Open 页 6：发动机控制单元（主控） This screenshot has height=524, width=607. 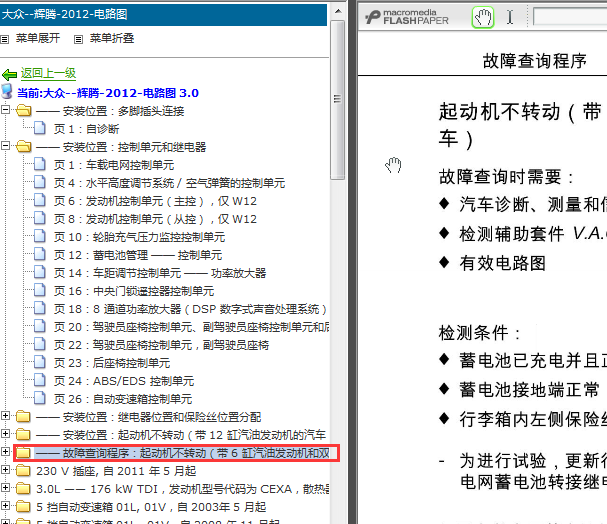pos(155,201)
